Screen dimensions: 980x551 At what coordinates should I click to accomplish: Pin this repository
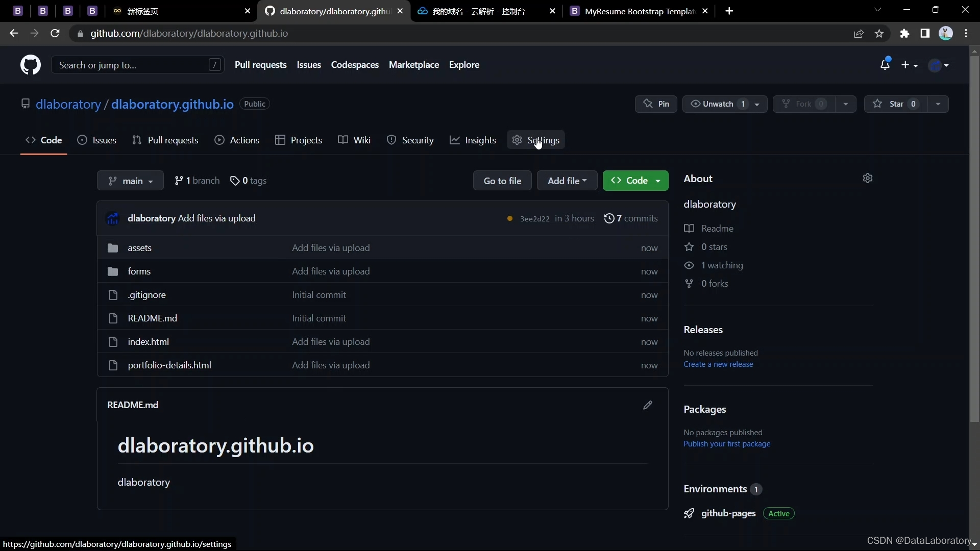click(656, 104)
